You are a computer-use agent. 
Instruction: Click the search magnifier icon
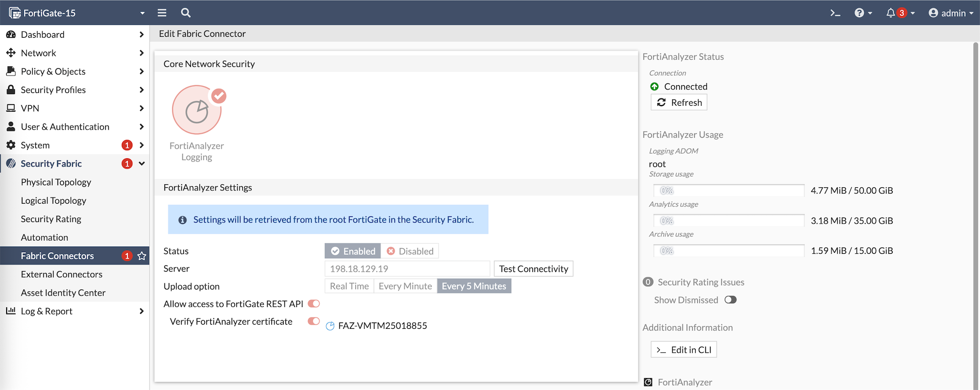coord(186,13)
